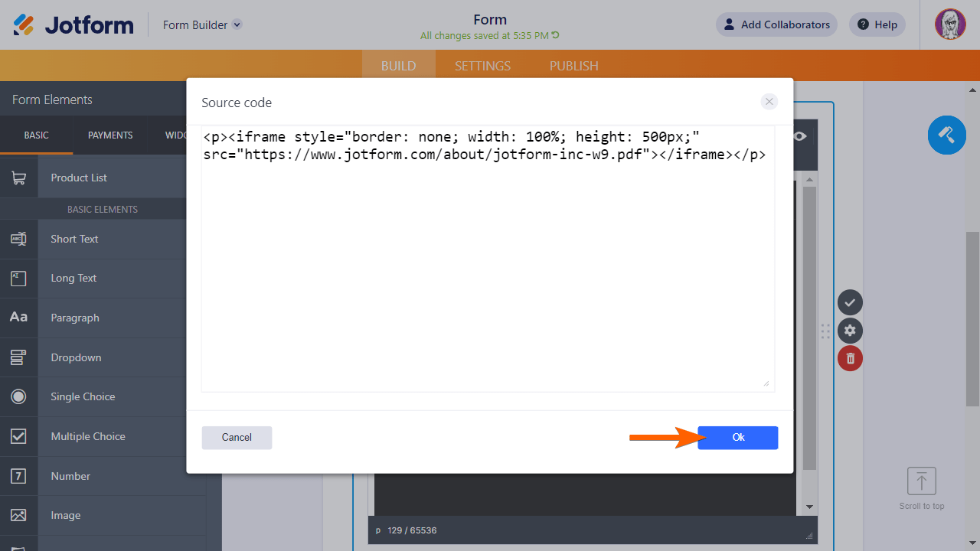Click Scroll to top button
This screenshot has height=551, width=980.
(x=922, y=489)
